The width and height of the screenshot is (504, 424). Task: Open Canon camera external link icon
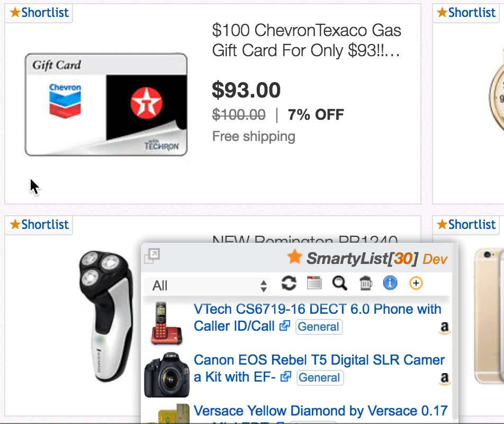[x=286, y=377]
